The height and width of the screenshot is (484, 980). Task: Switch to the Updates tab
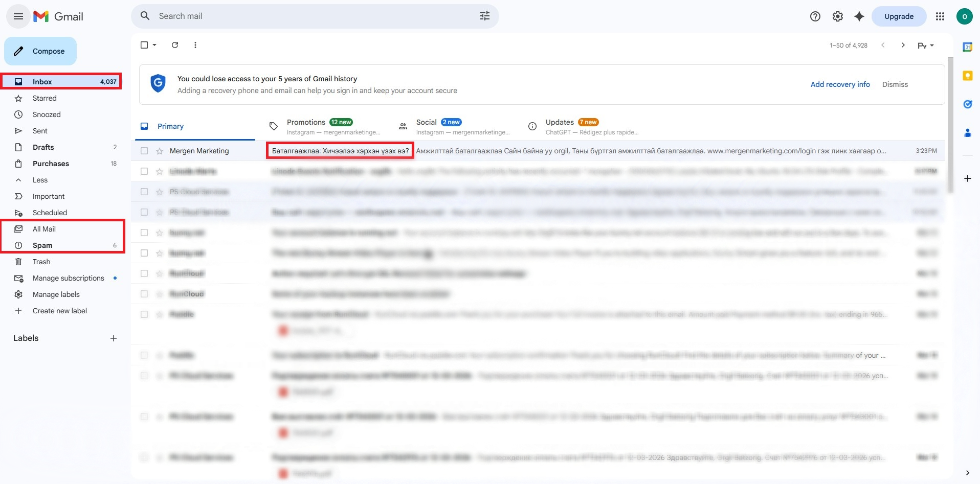point(560,123)
